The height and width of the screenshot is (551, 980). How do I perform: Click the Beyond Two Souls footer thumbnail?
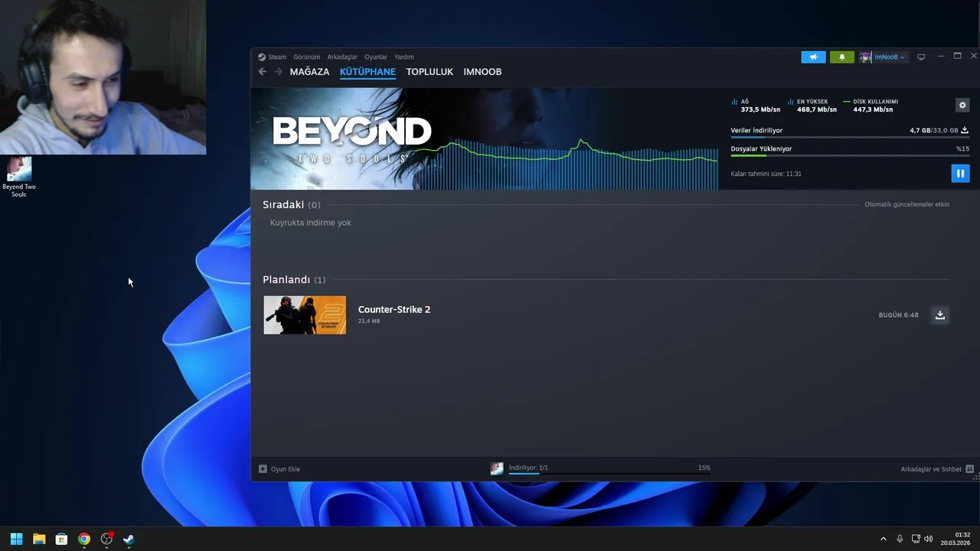tap(497, 468)
